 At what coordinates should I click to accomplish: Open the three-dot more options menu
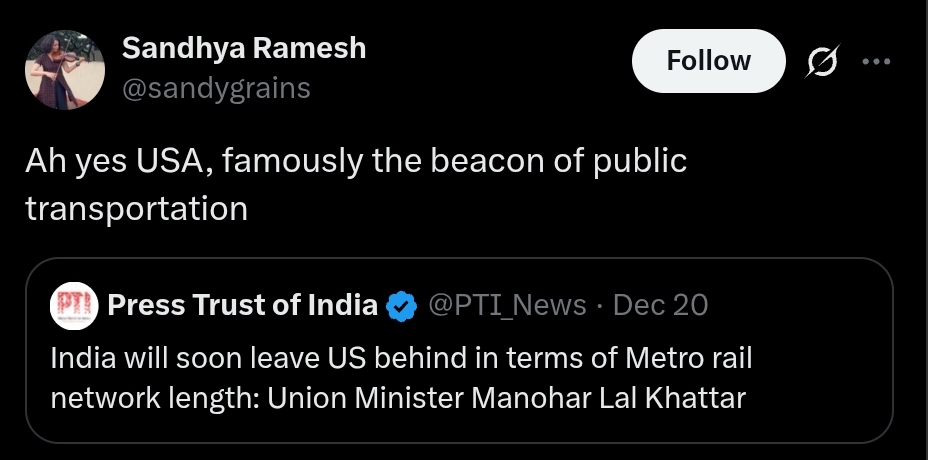click(x=875, y=61)
